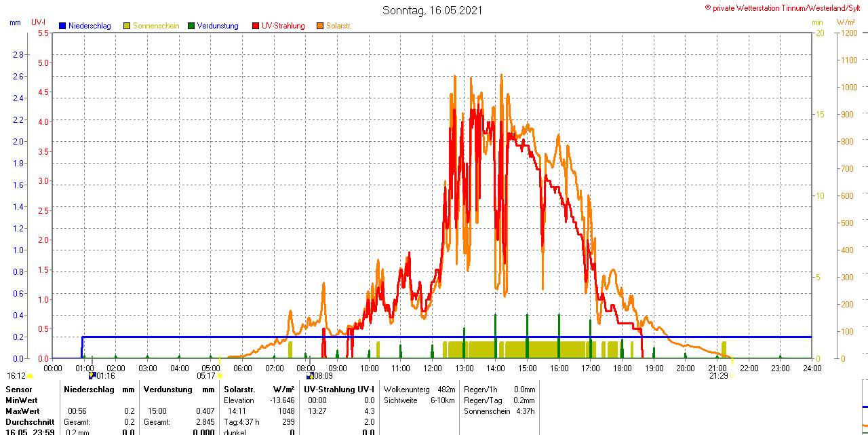Click the Verdunstung column header in table
Viewport: 868px width, 435px height.
pyautogui.click(x=169, y=390)
